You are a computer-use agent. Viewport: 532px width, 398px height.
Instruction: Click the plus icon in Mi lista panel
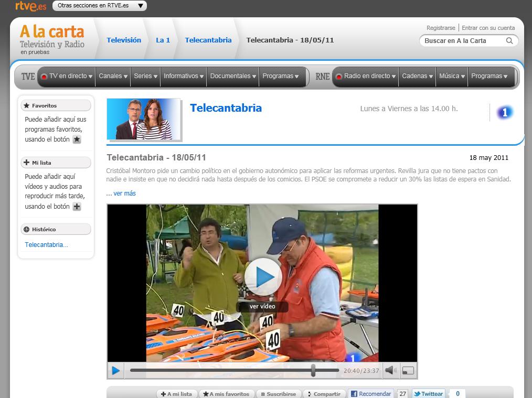(77, 207)
